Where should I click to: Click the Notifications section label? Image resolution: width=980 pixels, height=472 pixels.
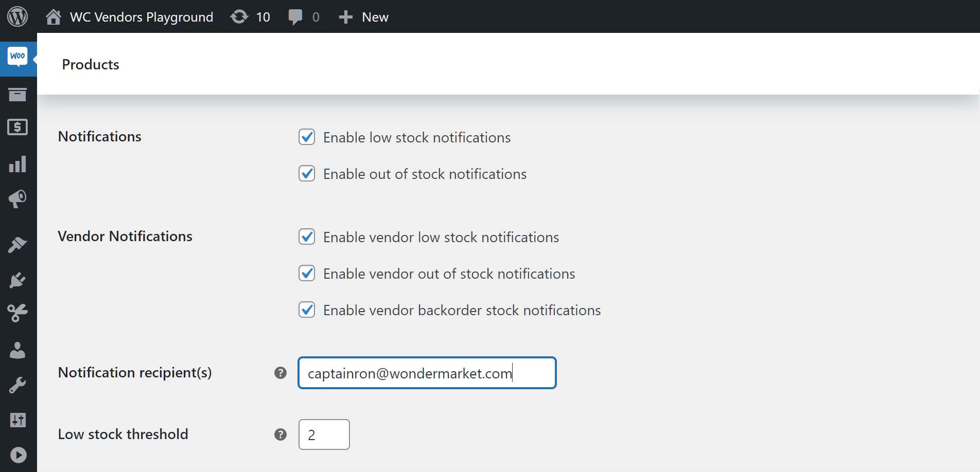click(x=99, y=136)
